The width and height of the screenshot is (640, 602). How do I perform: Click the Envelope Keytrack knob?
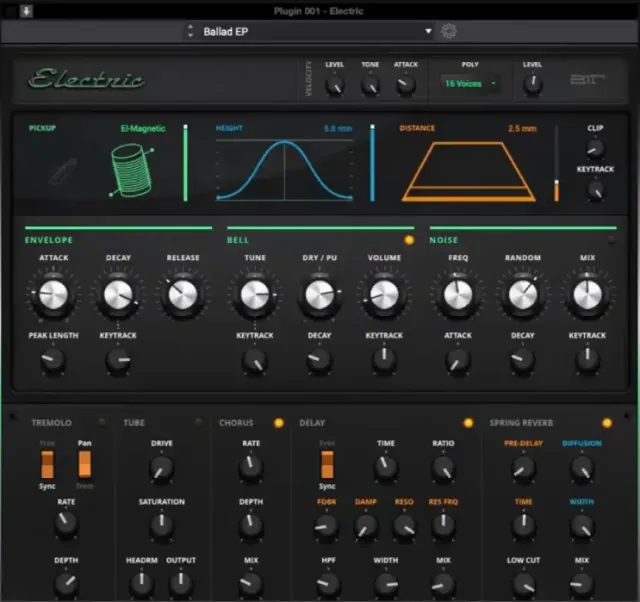click(118, 360)
